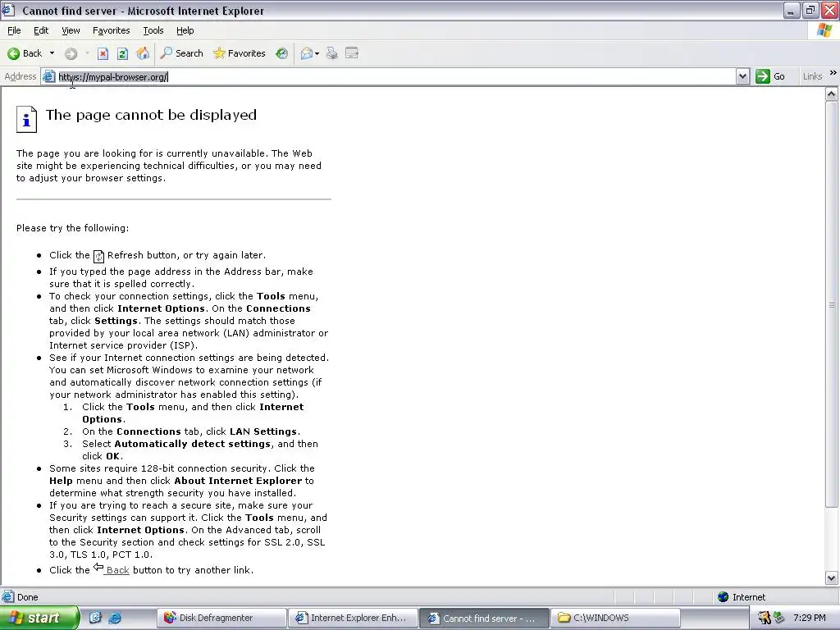Click the 7:29 PM taskbar clock
Viewport: 840px width, 630px height.
[x=810, y=618]
